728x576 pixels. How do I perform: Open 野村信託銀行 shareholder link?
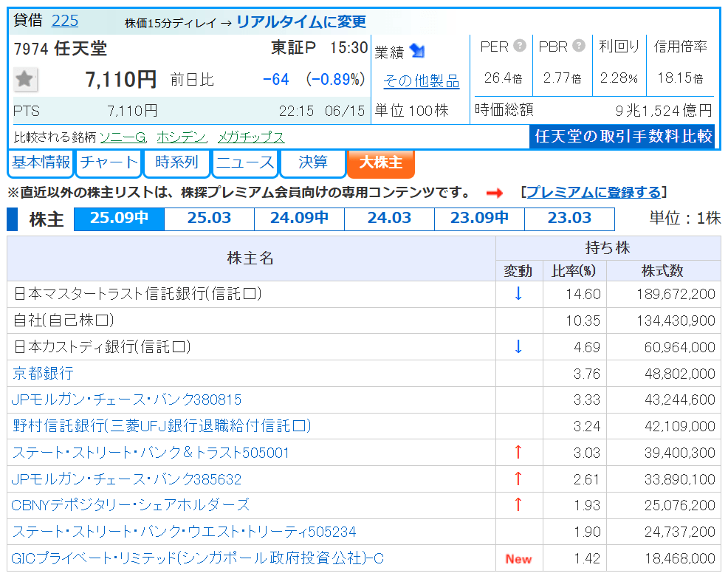(162, 426)
